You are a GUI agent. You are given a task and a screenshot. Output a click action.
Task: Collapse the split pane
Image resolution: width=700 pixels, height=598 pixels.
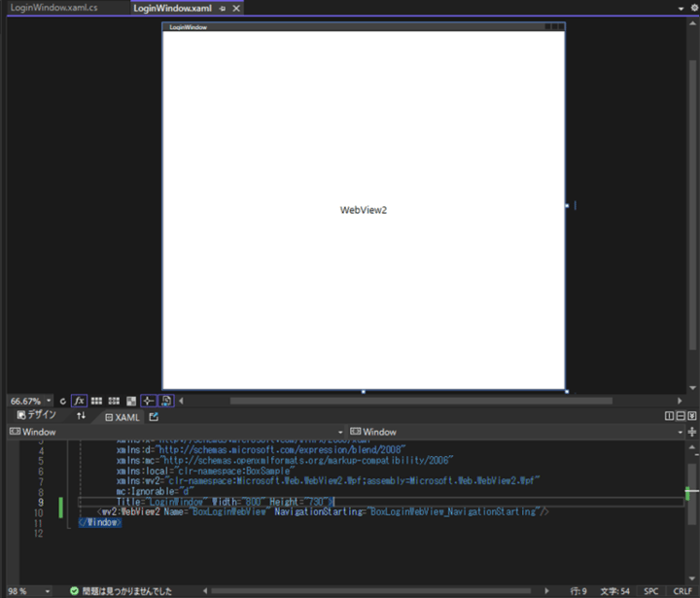(x=692, y=416)
